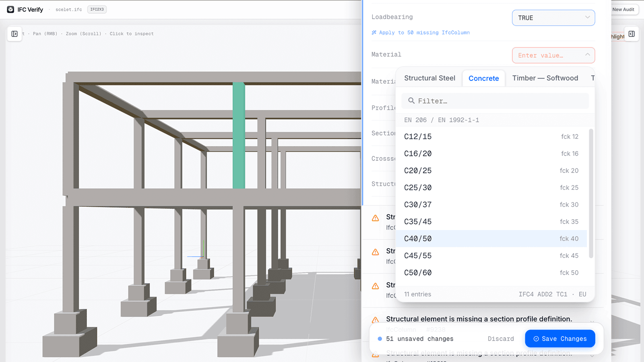The image size is (644, 362).
Task: Toggle the right panel icon
Action: point(632,34)
